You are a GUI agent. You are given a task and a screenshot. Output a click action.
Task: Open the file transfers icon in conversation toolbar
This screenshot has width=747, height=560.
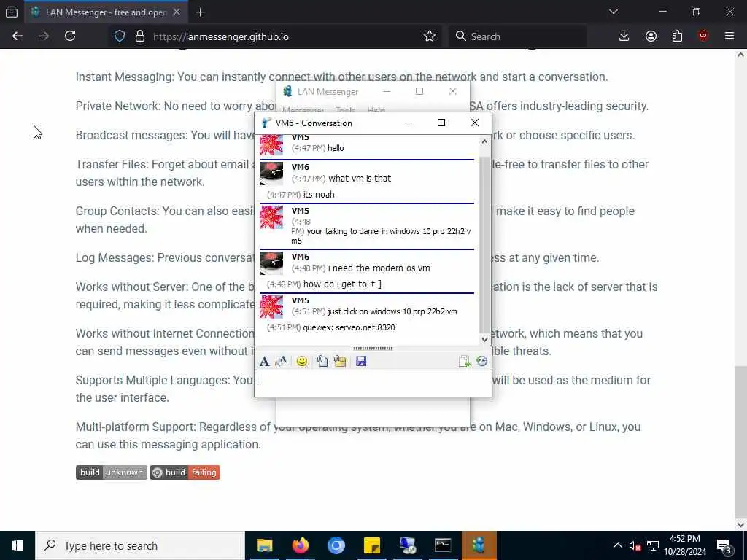tap(464, 362)
